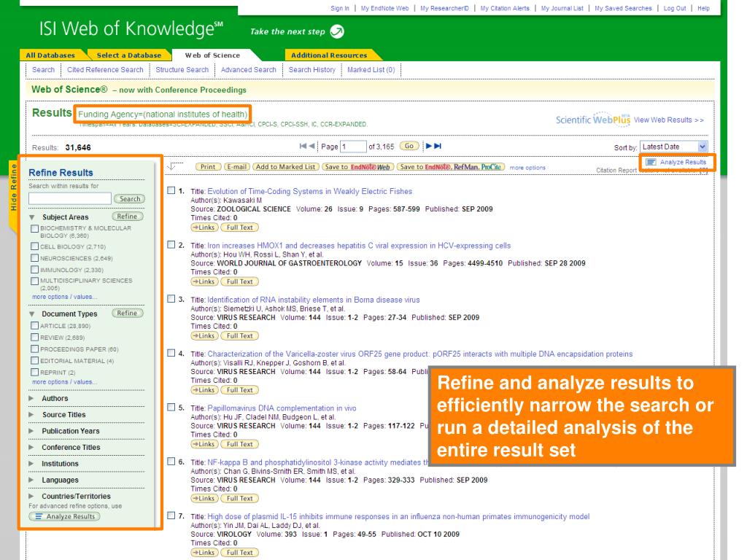Click Analyze Results button in refine panel
The width and height of the screenshot is (747, 560).
pyautogui.click(x=65, y=517)
